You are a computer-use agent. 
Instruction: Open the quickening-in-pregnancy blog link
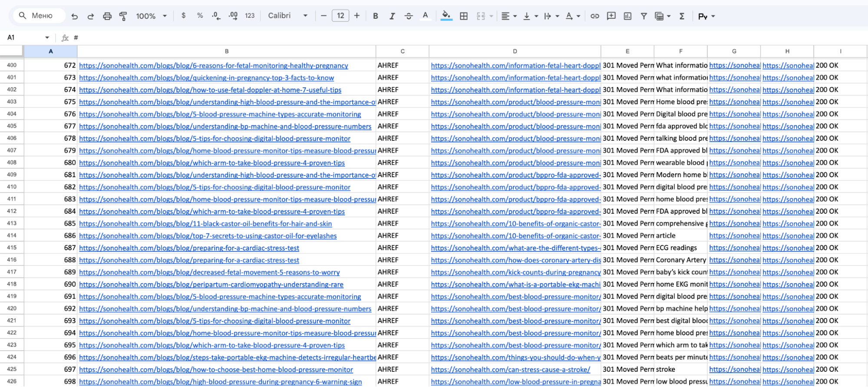pyautogui.click(x=207, y=78)
